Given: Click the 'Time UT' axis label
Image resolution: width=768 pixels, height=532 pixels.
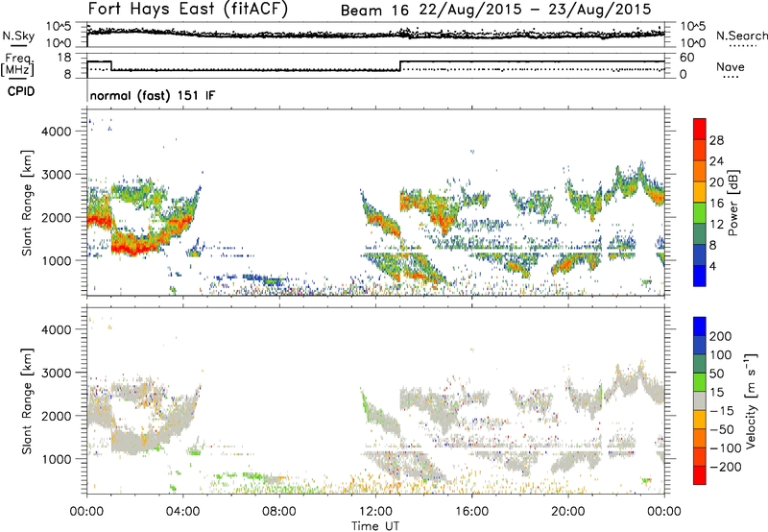Looking at the screenshot, I should pyautogui.click(x=375, y=525).
